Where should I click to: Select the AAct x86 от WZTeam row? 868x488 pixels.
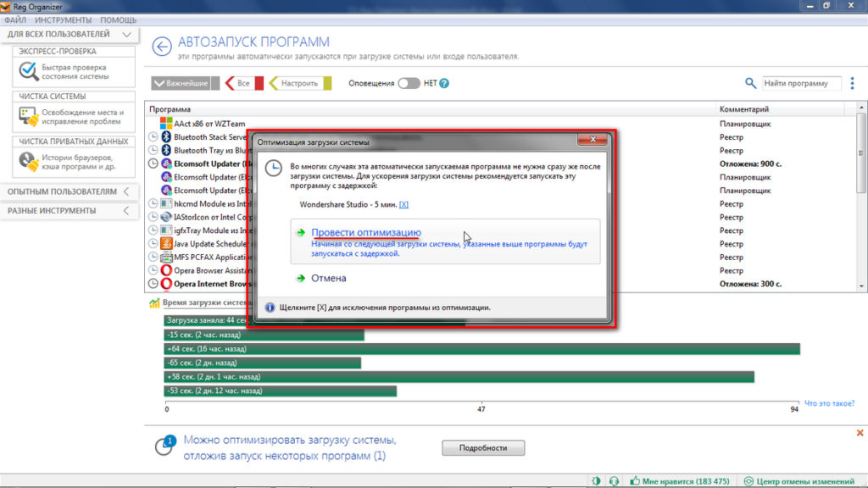(500, 124)
